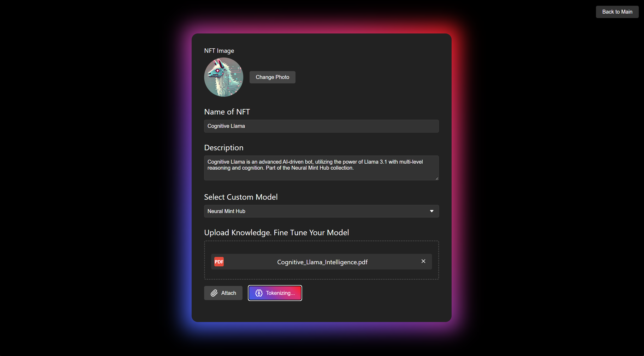Click the paperclip icon on Attach
The image size is (644, 356).
pos(214,293)
